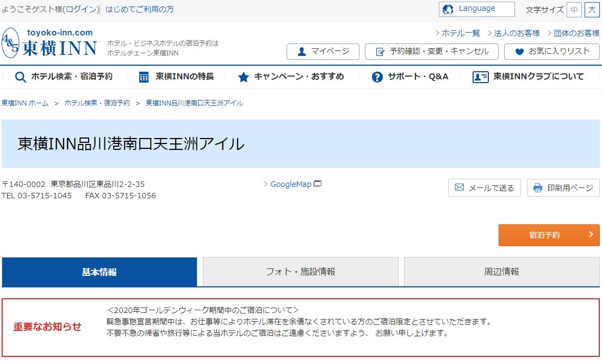602x364 pixels.
Task: Open the GoogleMap link
Action: click(290, 184)
